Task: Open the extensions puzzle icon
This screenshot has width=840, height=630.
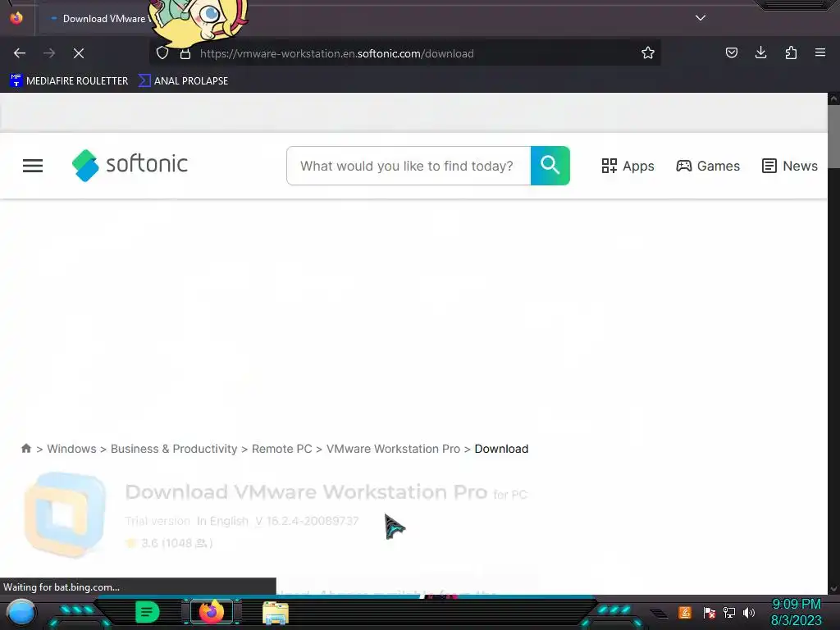Action: 791,52
